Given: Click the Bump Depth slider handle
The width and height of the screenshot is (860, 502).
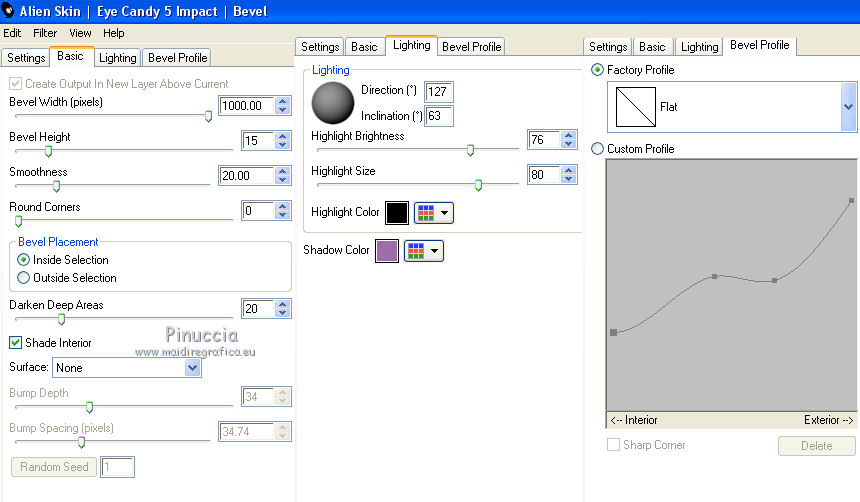Looking at the screenshot, I should (x=89, y=407).
